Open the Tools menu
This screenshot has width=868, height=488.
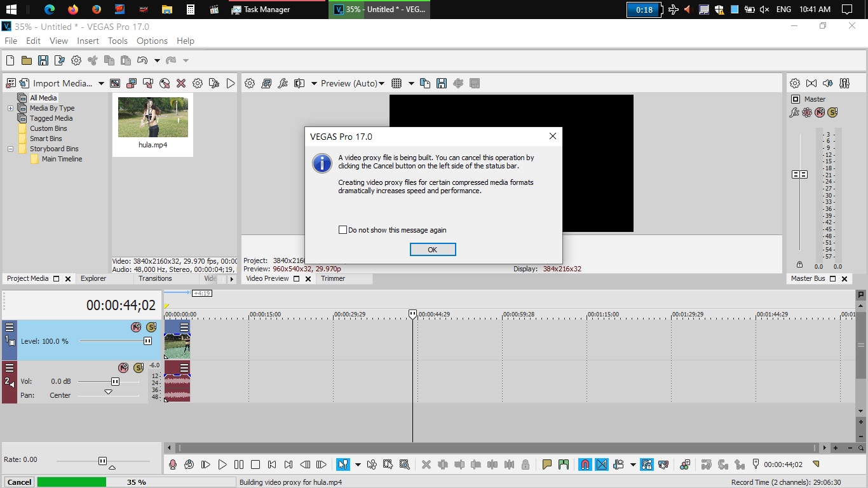pos(118,41)
